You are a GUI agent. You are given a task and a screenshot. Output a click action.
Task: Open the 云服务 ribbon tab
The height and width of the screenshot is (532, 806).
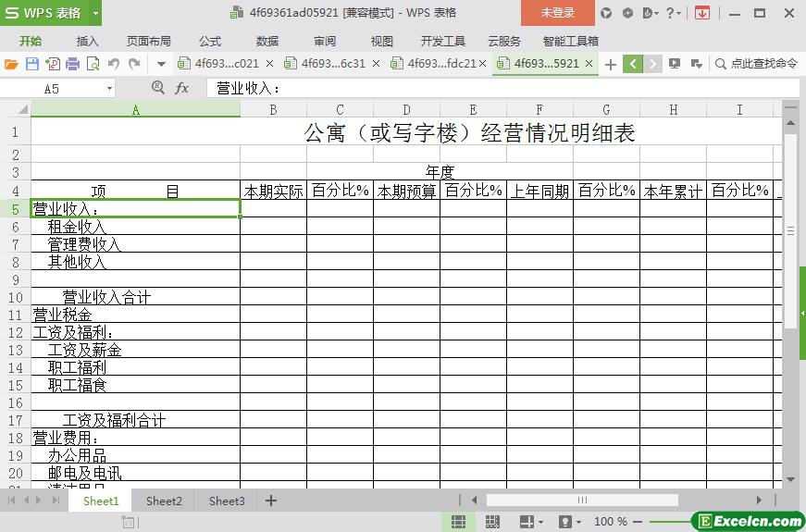tap(504, 41)
